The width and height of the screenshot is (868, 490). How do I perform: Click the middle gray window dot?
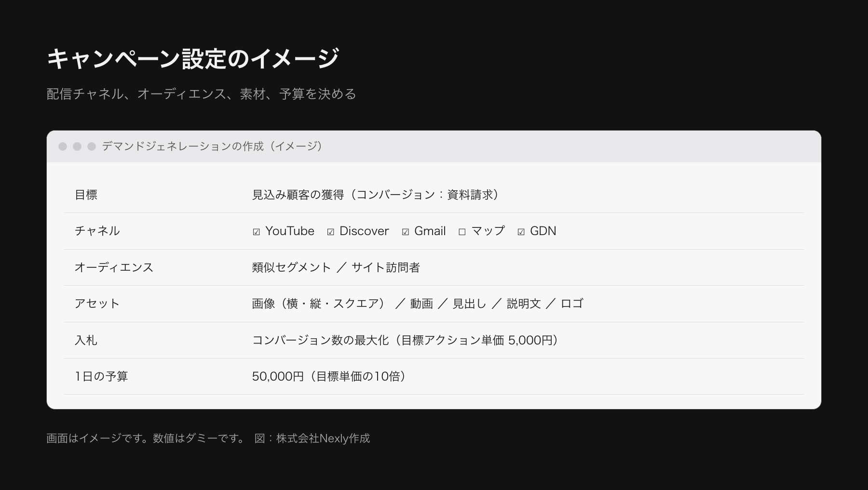(77, 146)
